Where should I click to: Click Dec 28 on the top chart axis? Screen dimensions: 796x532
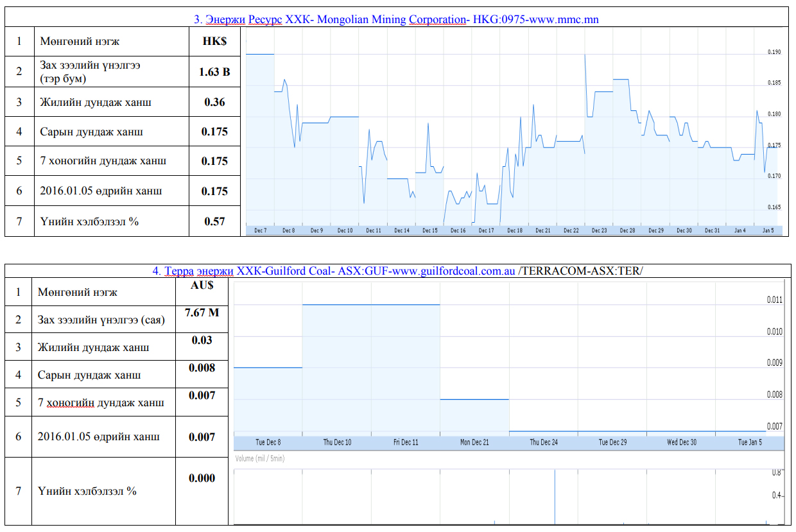point(627,230)
